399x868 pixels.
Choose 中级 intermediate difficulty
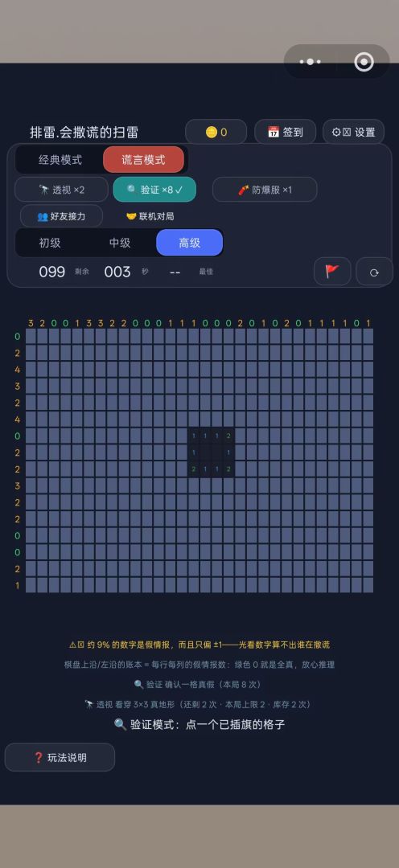(120, 243)
